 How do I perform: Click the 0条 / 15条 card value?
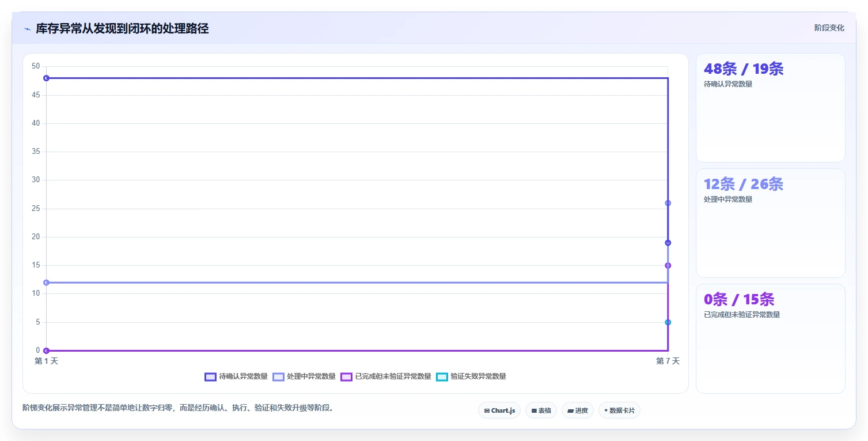point(739,299)
